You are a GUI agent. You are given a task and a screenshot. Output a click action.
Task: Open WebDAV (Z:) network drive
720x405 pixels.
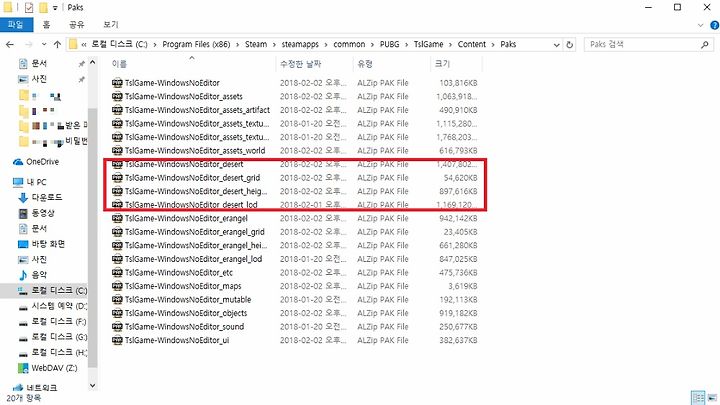pyautogui.click(x=47, y=368)
